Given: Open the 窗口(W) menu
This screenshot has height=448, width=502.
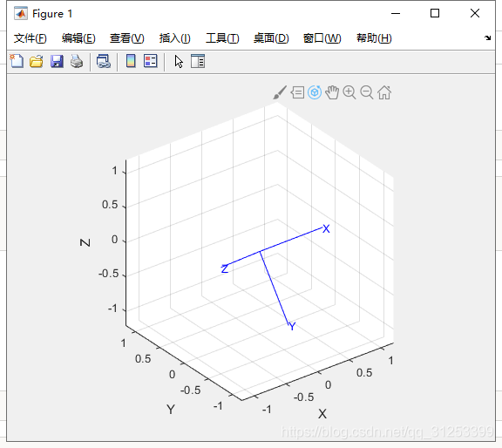Looking at the screenshot, I should (x=322, y=38).
